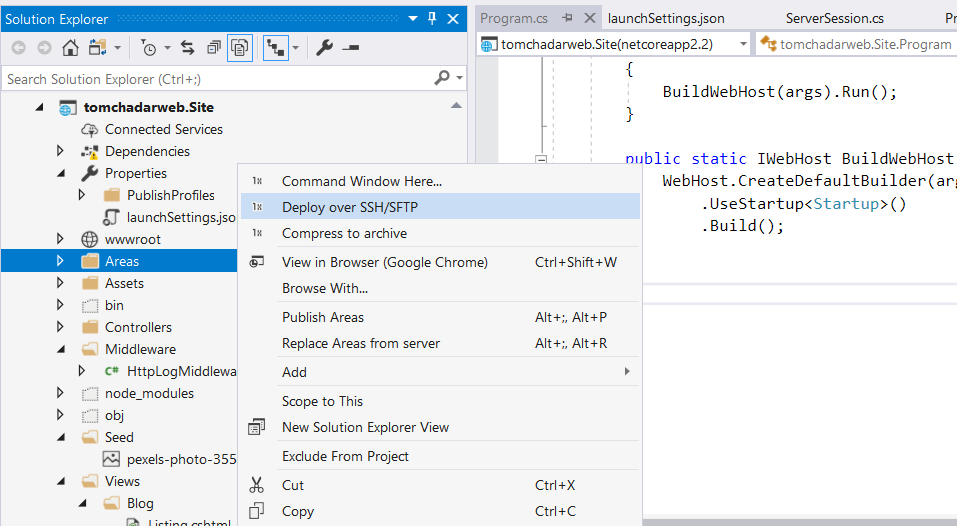This screenshot has height=526, width=957.
Task: Expand the obj folder
Action: pos(60,414)
